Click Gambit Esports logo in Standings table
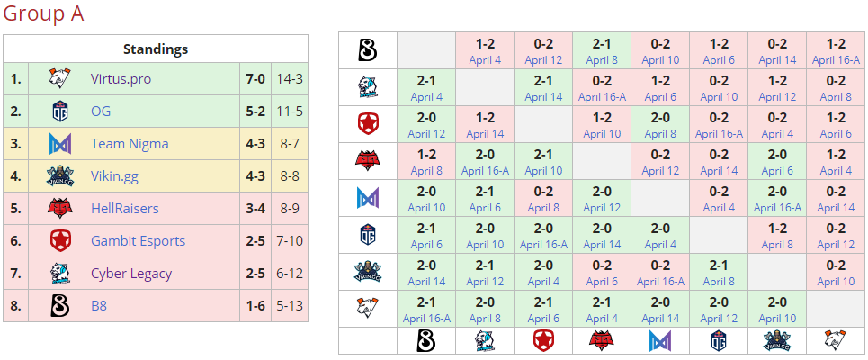868x360 pixels. pos(59,241)
